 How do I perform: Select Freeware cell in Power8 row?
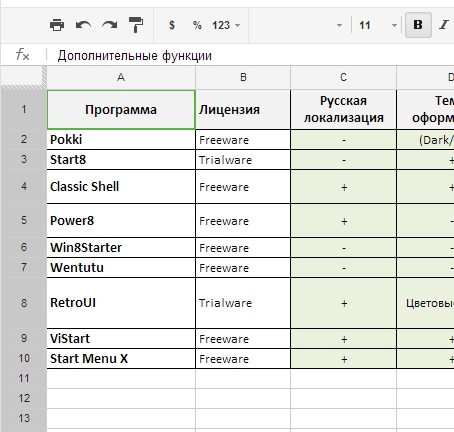[243, 221]
